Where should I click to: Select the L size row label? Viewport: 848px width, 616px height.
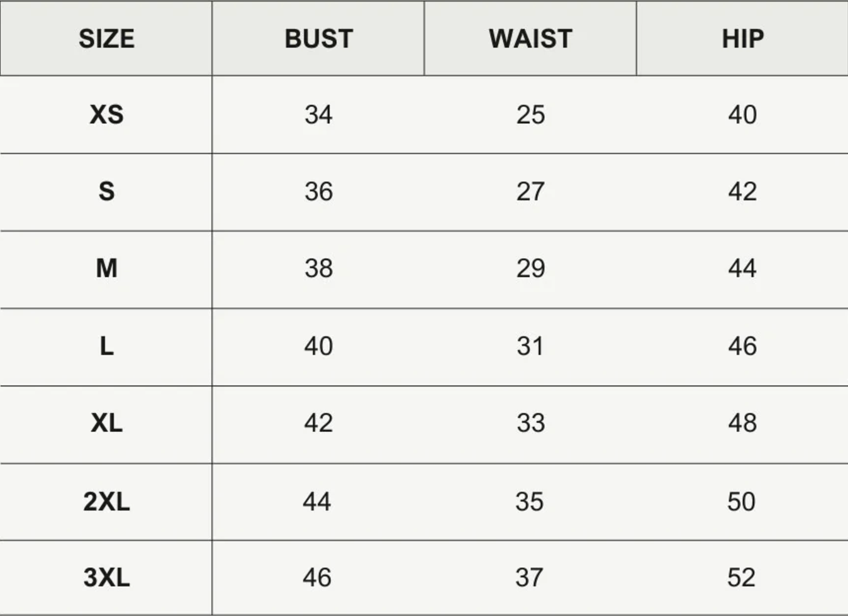(106, 346)
